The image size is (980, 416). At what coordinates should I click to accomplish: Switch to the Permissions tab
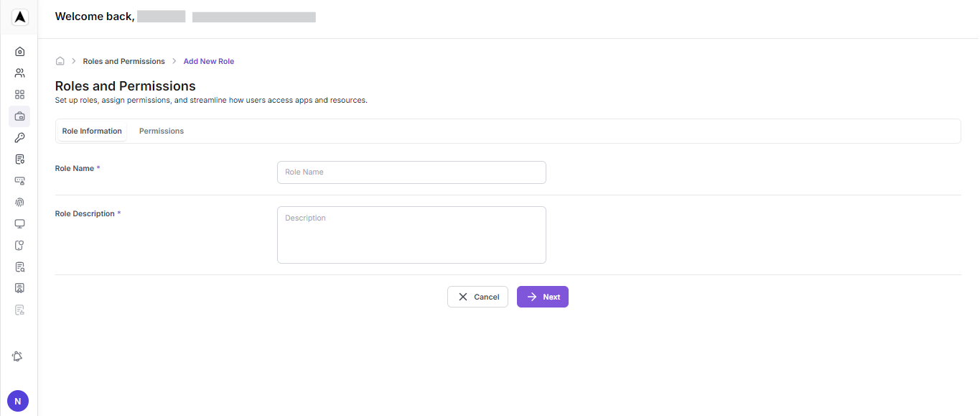(x=161, y=131)
